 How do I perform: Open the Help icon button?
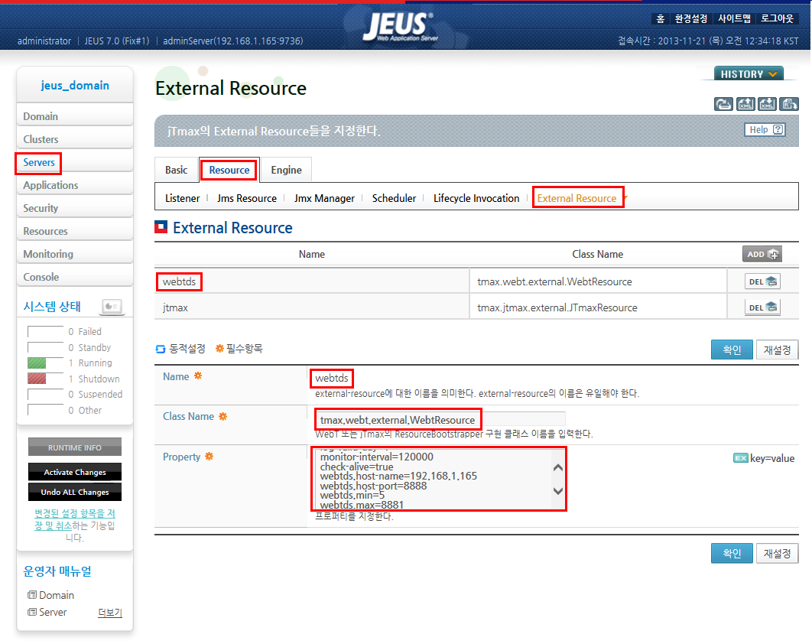[x=765, y=130]
